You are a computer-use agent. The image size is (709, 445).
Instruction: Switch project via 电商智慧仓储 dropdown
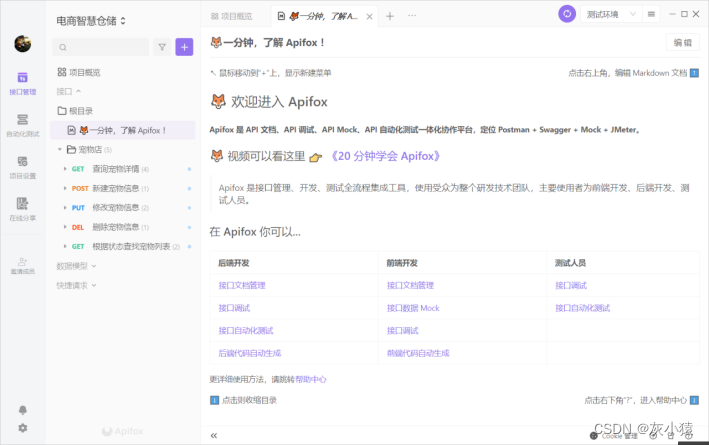pos(91,21)
